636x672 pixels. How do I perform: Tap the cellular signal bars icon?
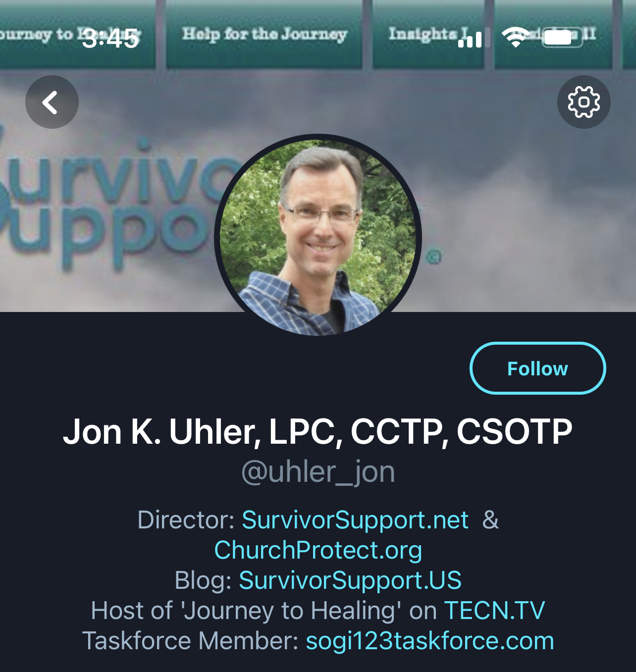474,38
